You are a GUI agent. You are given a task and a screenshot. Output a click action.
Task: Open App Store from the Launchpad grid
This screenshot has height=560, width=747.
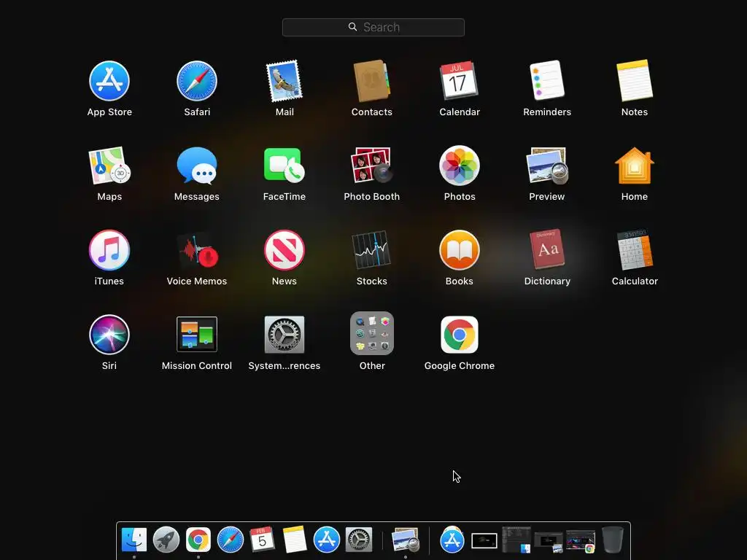[x=109, y=81]
